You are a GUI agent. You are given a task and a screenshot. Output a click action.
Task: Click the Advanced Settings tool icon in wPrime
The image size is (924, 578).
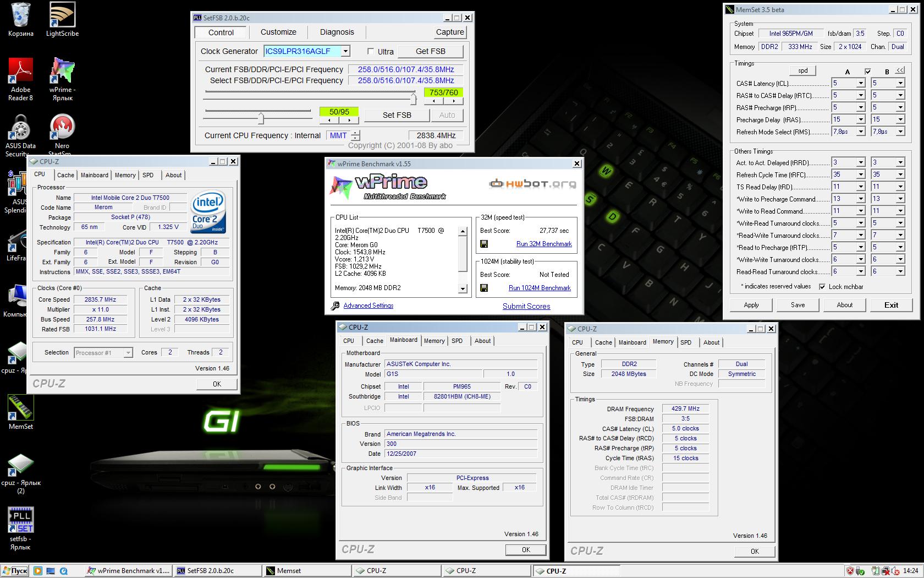point(335,306)
